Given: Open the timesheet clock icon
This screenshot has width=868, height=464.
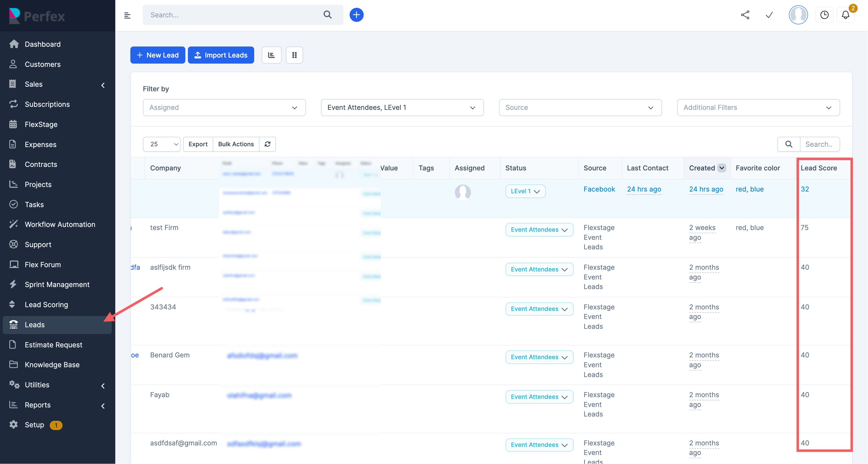Looking at the screenshot, I should point(824,15).
